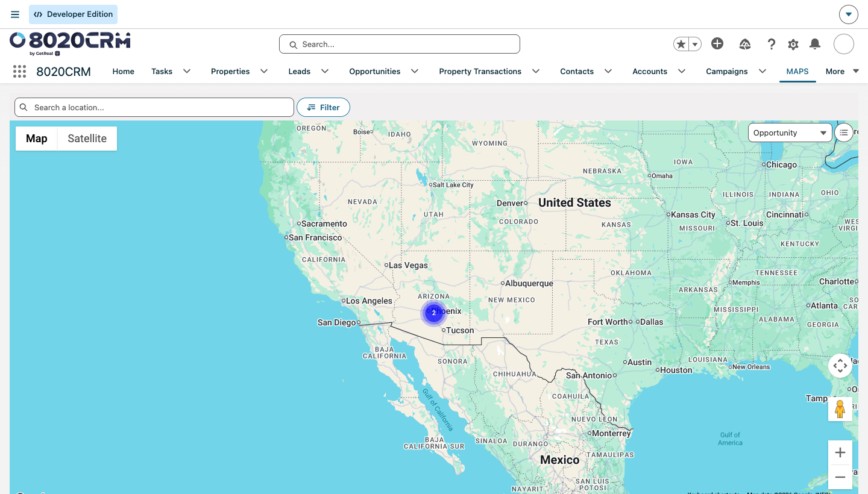The width and height of the screenshot is (868, 494).
Task: Open the Help question mark icon
Action: [x=771, y=44]
